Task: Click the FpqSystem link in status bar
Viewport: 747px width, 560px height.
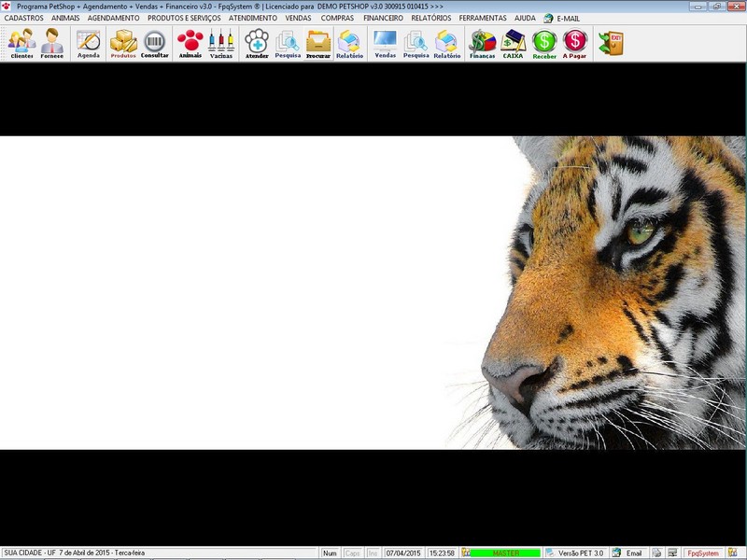Action: 703,553
